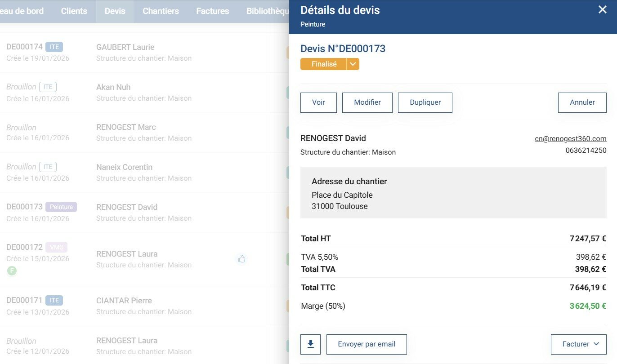Image resolution: width=617 pixels, height=364 pixels.
Task: Click the Annuler button
Action: click(582, 102)
